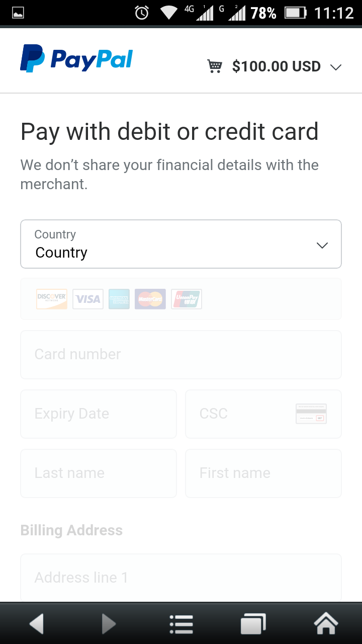The height and width of the screenshot is (644, 362).
Task: Go back with the browser back arrow
Action: click(x=37, y=624)
